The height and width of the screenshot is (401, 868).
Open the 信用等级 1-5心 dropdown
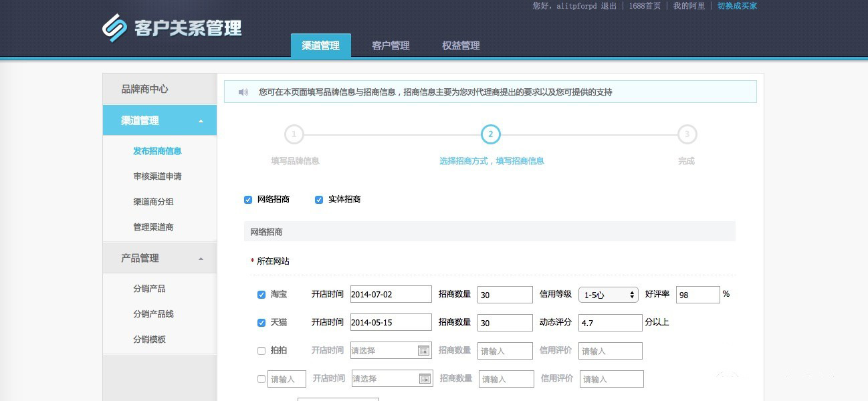(608, 295)
